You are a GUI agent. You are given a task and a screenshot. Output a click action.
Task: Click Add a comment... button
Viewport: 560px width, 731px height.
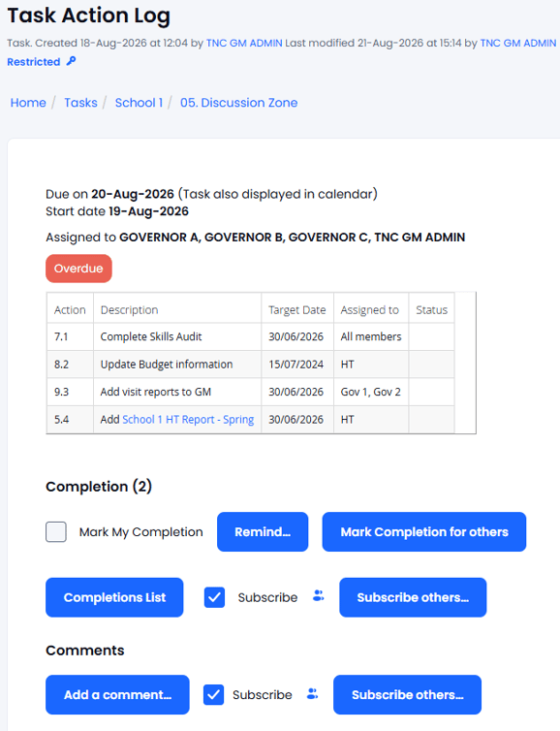point(117,694)
